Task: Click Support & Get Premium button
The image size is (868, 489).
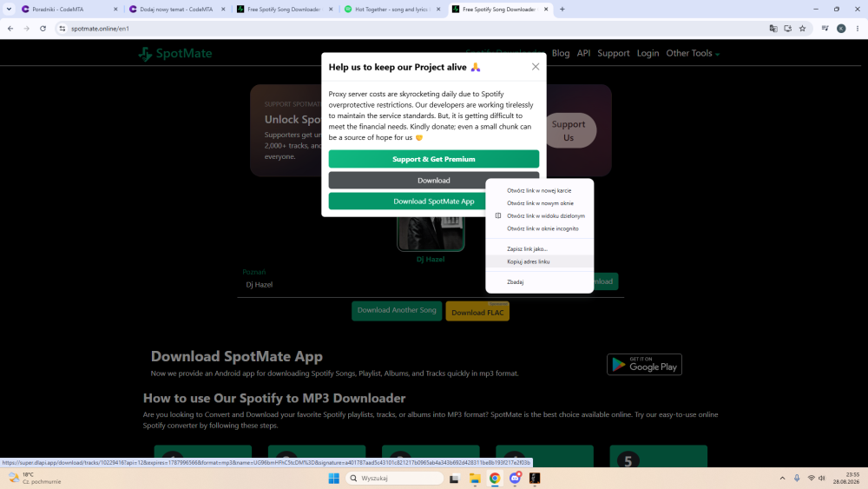Action: (433, 159)
